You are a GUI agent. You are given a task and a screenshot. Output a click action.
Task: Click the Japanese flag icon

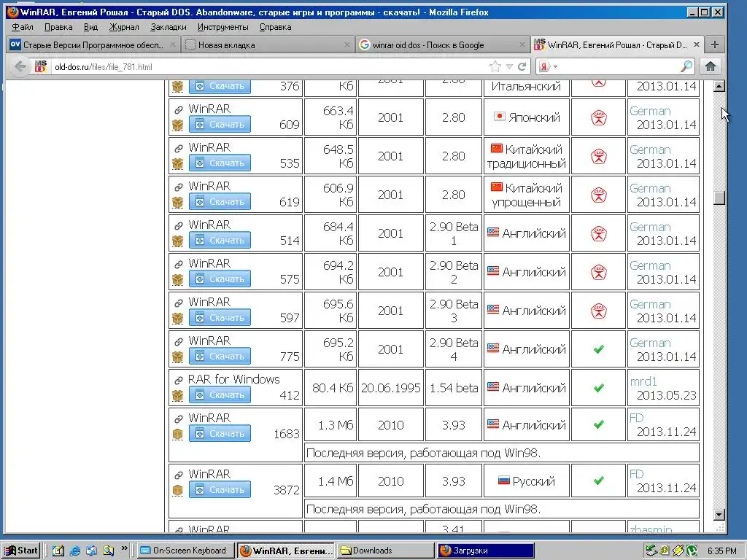[x=499, y=116]
